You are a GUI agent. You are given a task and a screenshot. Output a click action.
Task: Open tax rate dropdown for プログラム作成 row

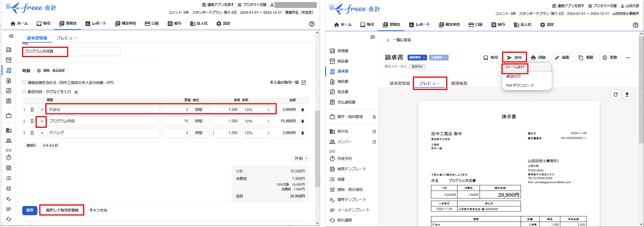256,121
